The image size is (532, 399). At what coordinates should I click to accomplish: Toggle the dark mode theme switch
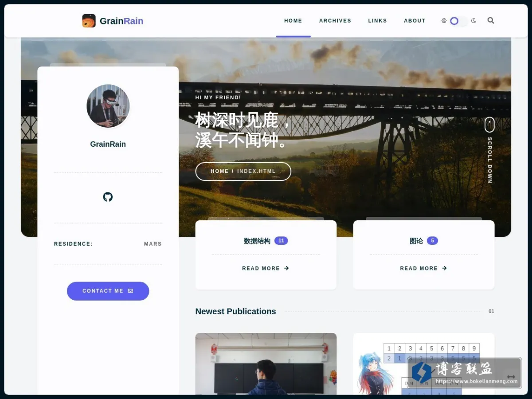coord(458,21)
